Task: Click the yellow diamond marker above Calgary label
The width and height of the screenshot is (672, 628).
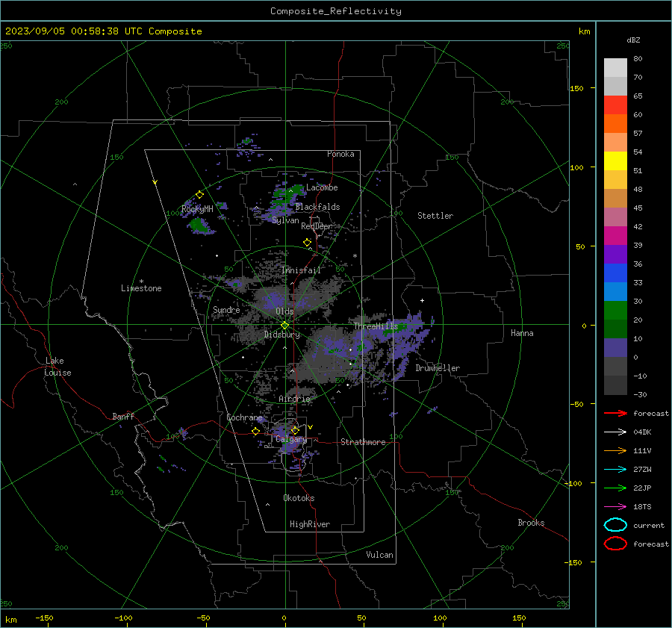Action: tap(295, 430)
